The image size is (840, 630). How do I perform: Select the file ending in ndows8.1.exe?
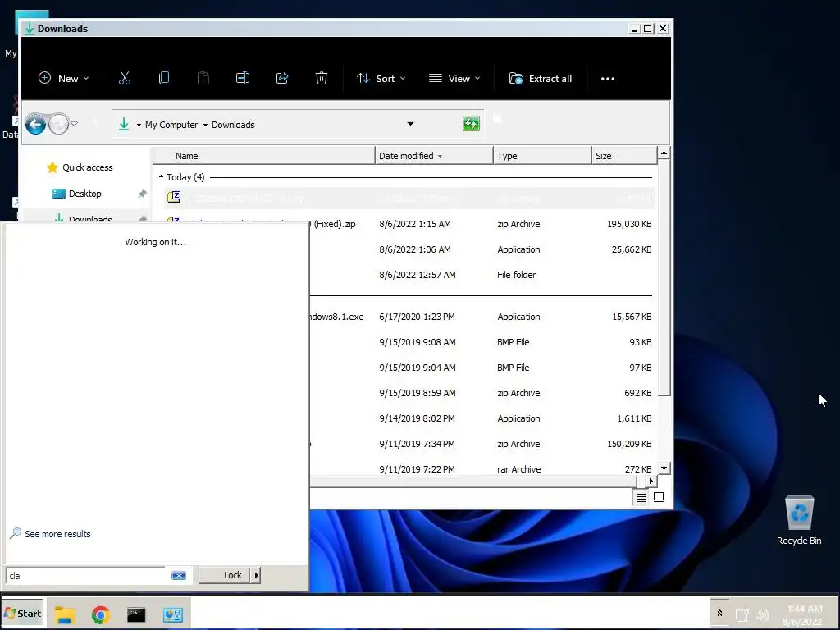(481, 317)
